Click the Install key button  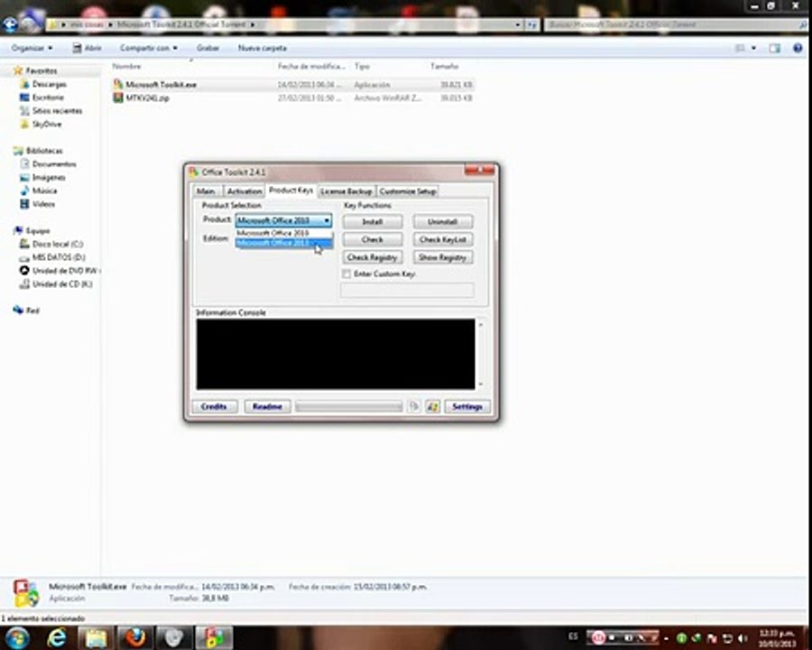coord(373,222)
